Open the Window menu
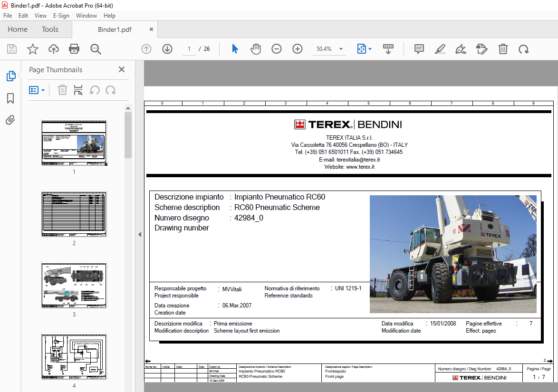The width and height of the screenshot is (558, 392). coord(87,16)
